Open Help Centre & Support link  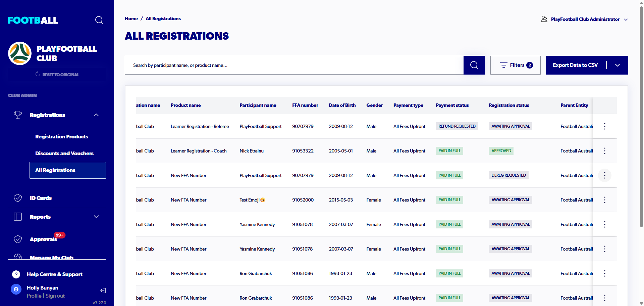pyautogui.click(x=55, y=274)
